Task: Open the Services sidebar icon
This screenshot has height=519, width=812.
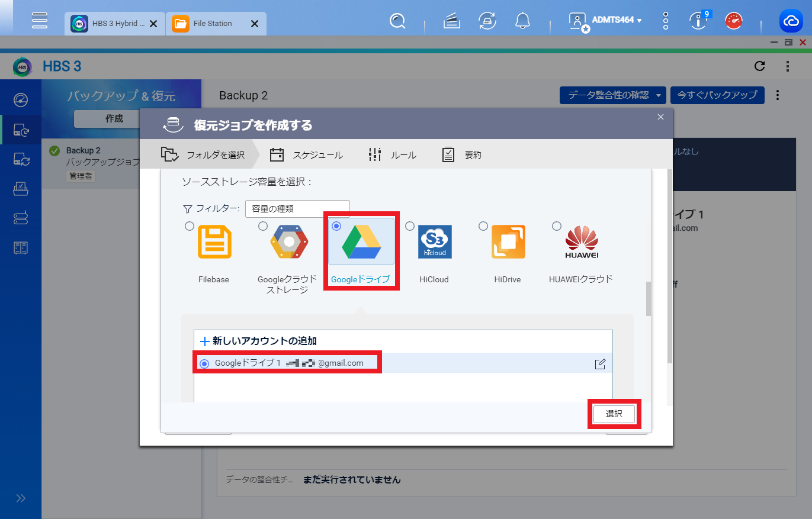Action: (x=21, y=247)
